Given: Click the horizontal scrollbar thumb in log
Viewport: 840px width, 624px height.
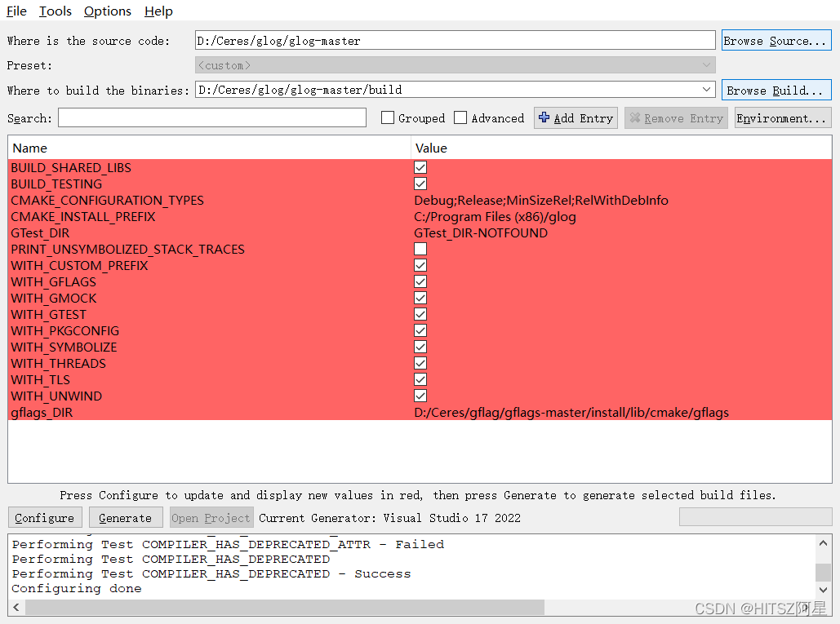Looking at the screenshot, I should coord(284,607).
